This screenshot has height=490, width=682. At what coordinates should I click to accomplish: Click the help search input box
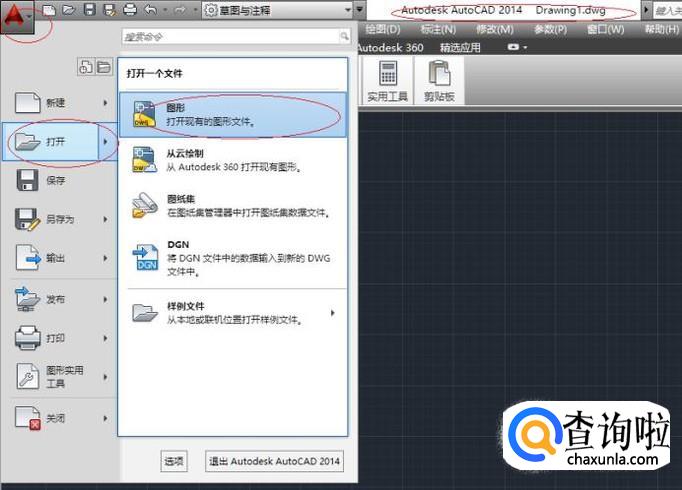click(668, 10)
